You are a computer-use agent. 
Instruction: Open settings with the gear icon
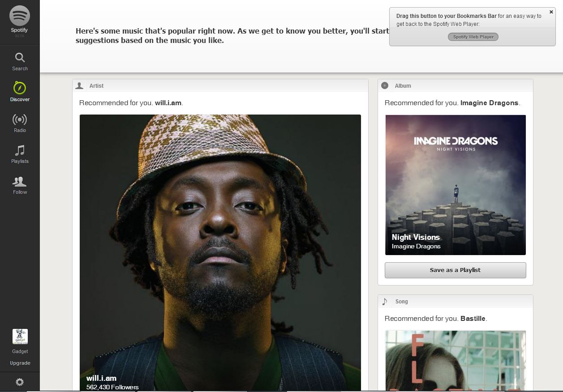[20, 382]
